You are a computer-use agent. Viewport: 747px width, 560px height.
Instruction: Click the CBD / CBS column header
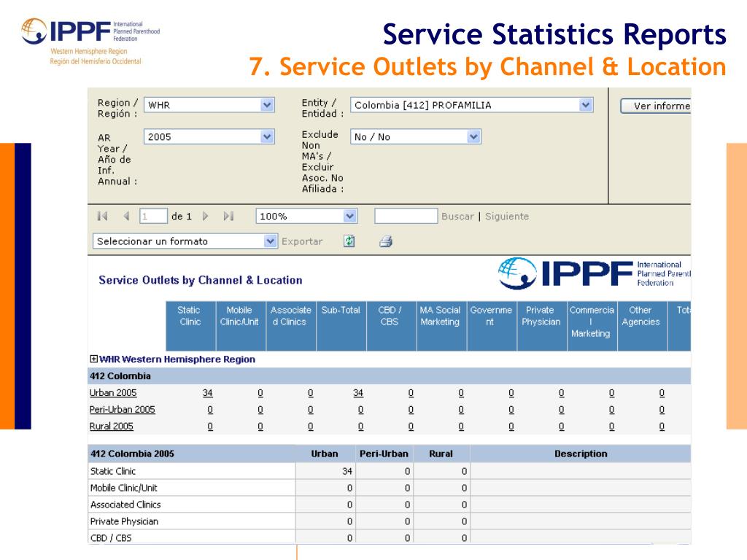click(x=392, y=326)
